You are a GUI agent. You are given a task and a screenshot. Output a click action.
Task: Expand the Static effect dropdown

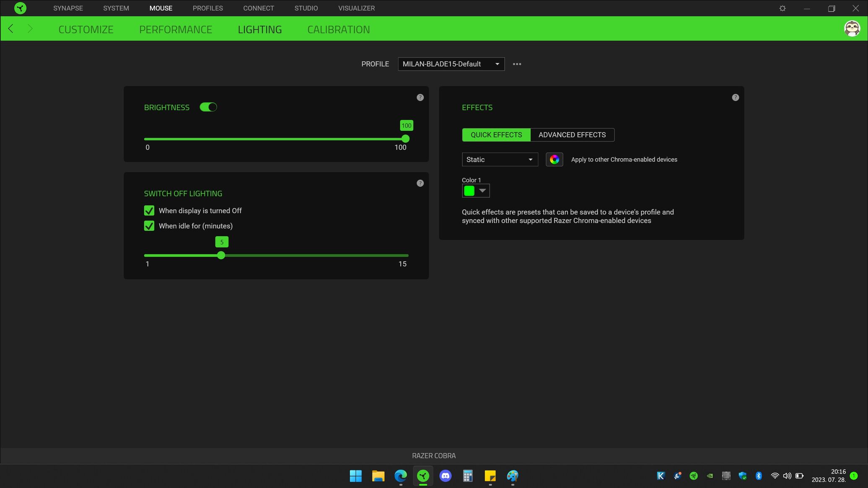[x=500, y=160]
